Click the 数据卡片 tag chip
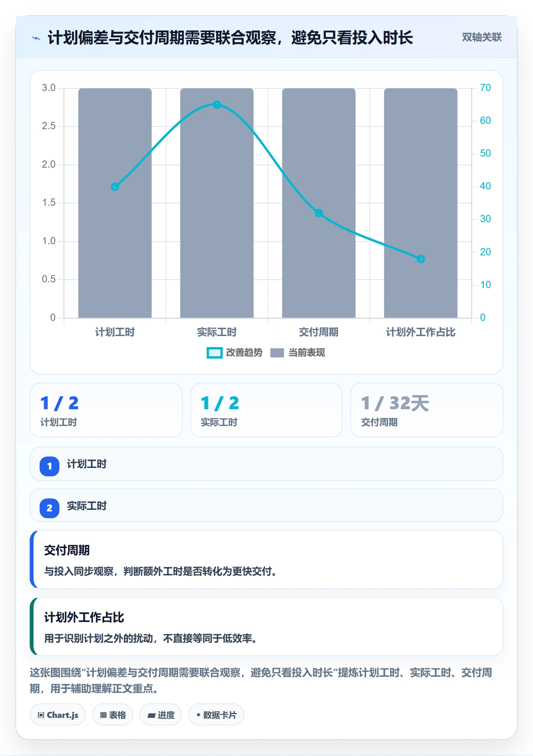Viewport: 533px width, 756px height. pyautogui.click(x=216, y=715)
